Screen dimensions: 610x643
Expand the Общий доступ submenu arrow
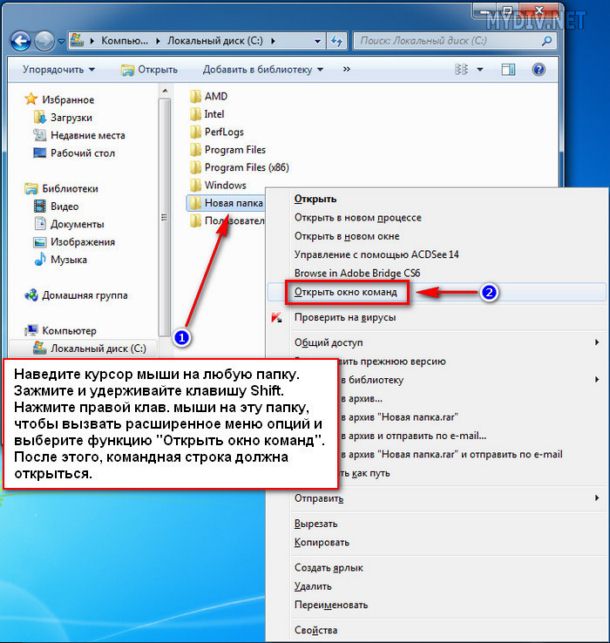597,342
